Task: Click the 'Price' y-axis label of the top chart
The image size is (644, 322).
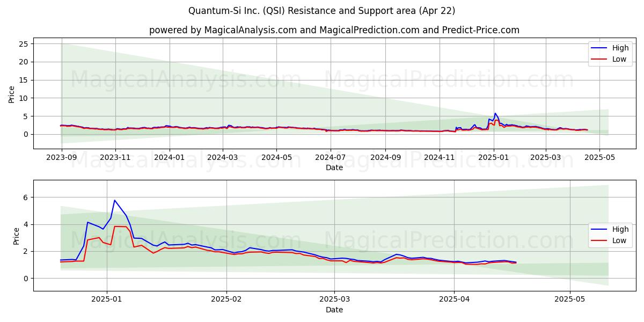Action: (x=12, y=94)
